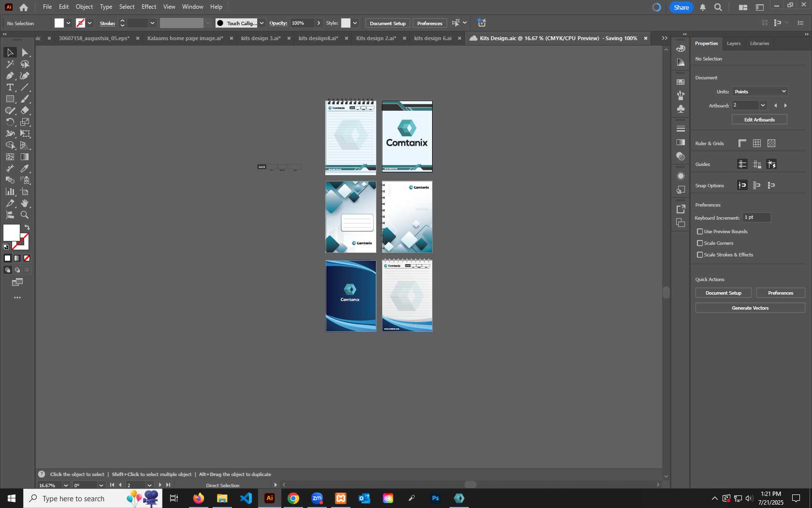This screenshot has width=812, height=508.
Task: Click the None color button below swatches
Action: click(x=27, y=258)
